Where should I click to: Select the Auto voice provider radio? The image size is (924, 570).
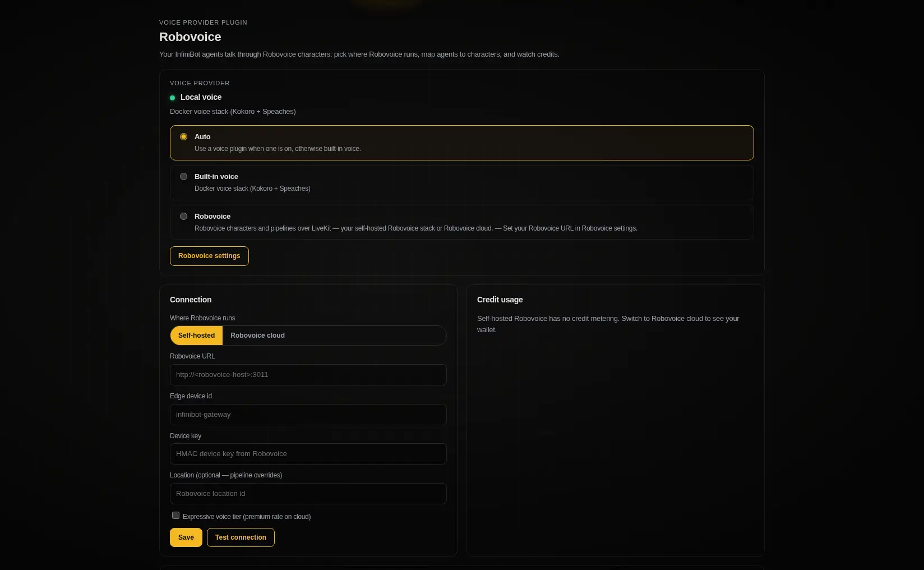[183, 137]
